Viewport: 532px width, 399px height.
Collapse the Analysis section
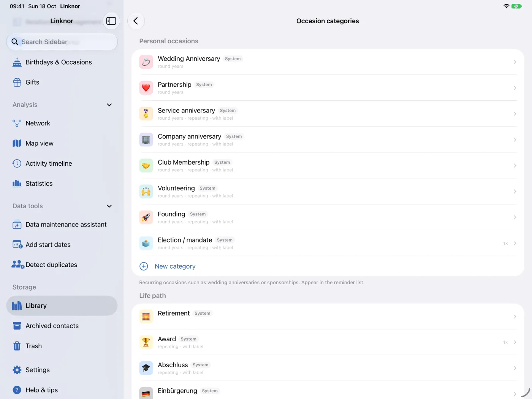[x=109, y=105]
